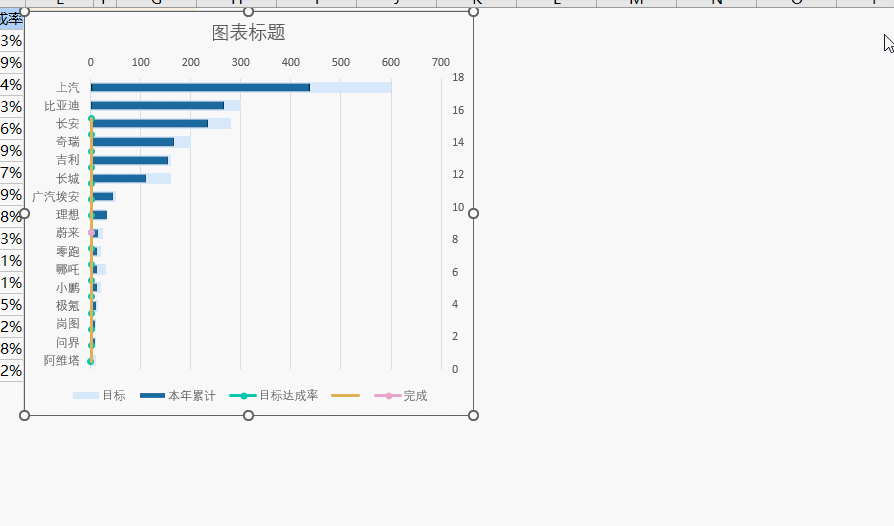894x526 pixels.
Task: Click the dark blue 长安 bar
Action: pyautogui.click(x=149, y=124)
